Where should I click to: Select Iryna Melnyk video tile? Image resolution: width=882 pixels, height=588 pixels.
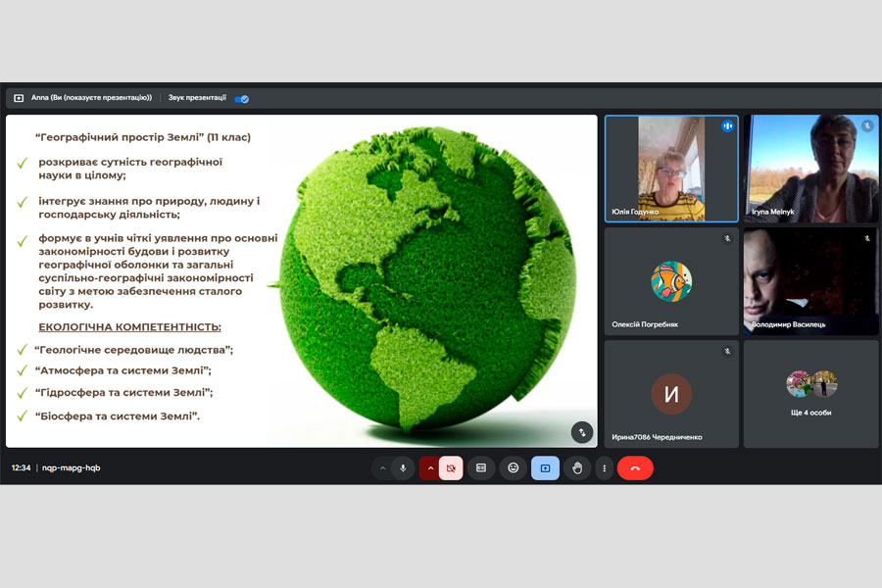[810, 169]
